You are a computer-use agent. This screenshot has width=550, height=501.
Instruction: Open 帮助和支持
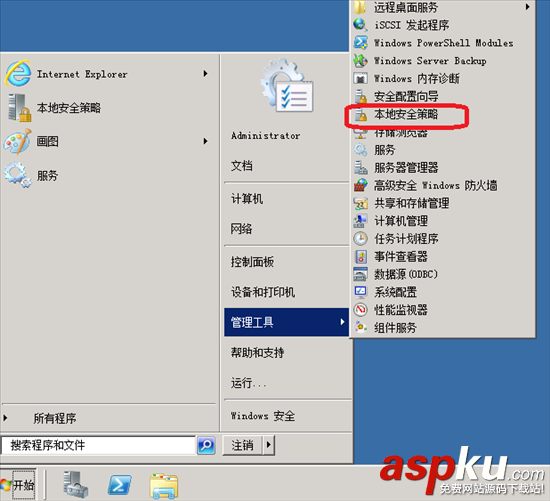(x=257, y=352)
